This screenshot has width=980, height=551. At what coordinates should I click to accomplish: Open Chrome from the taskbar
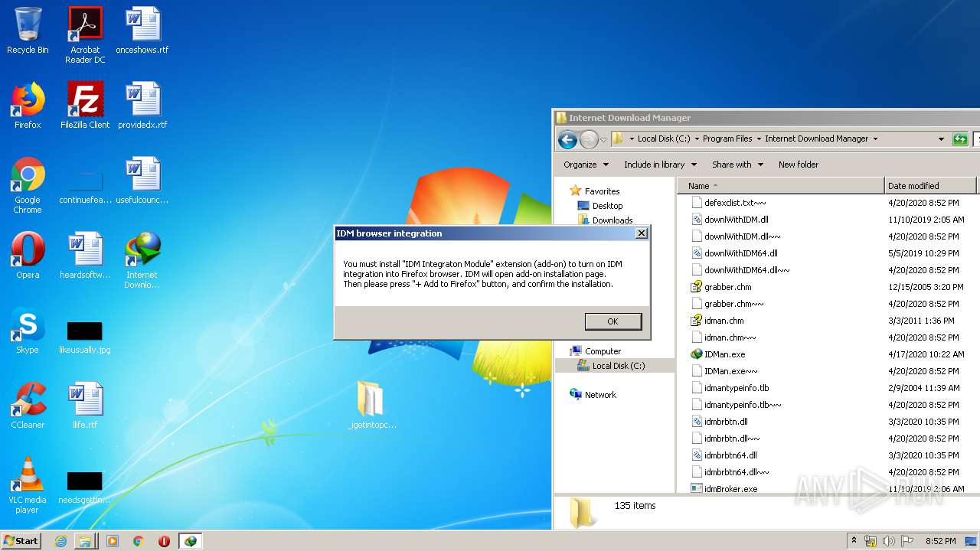138,541
